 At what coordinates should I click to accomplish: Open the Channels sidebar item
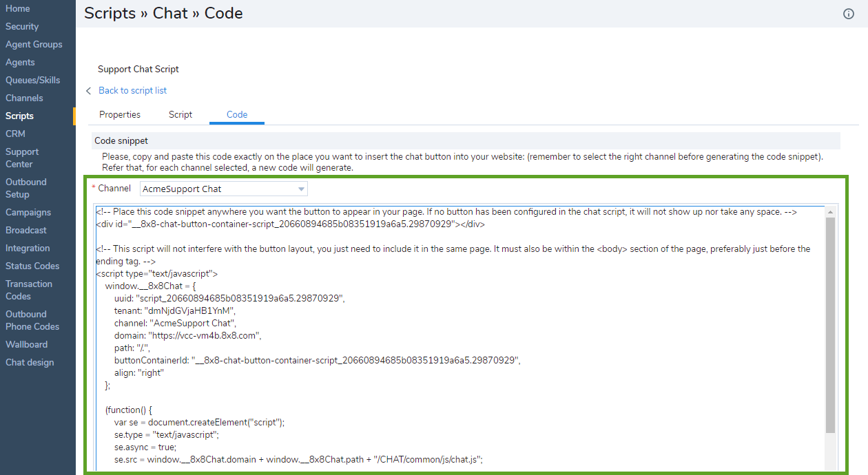pyautogui.click(x=24, y=98)
